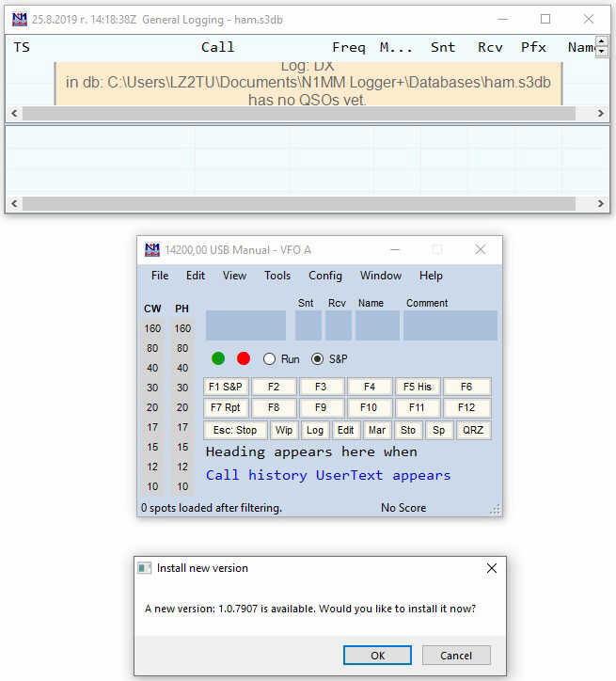Click the red LED indicator
616x681 pixels.
[244, 358]
